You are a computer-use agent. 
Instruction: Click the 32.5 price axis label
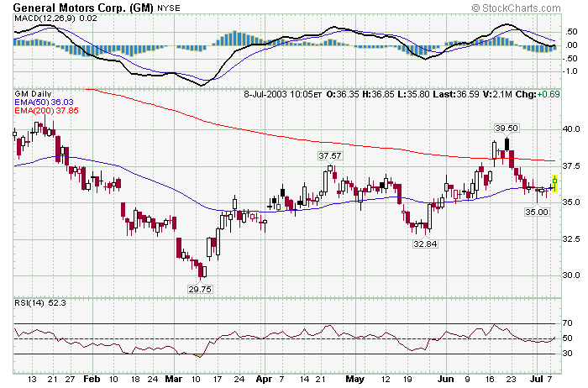pyautogui.click(x=570, y=239)
